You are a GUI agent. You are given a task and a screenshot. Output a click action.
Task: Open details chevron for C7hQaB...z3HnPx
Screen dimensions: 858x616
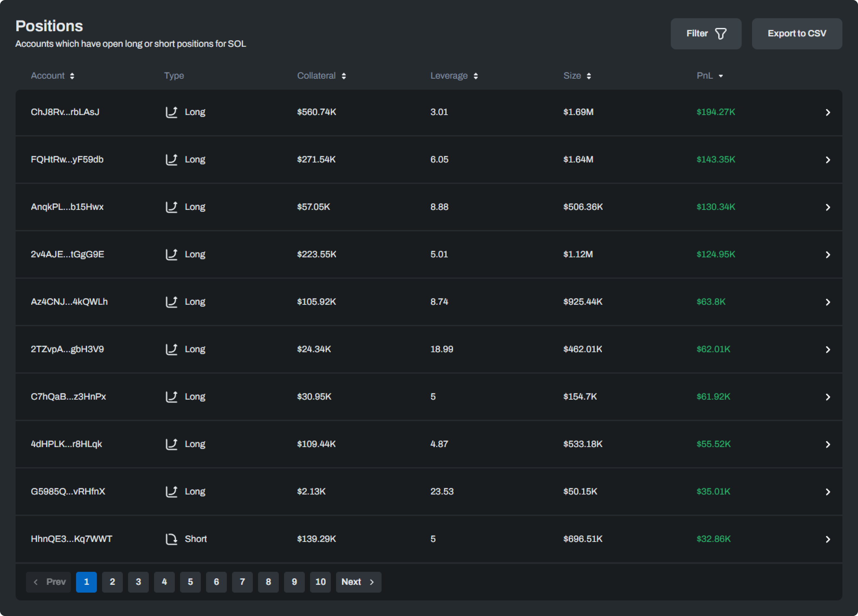click(828, 397)
